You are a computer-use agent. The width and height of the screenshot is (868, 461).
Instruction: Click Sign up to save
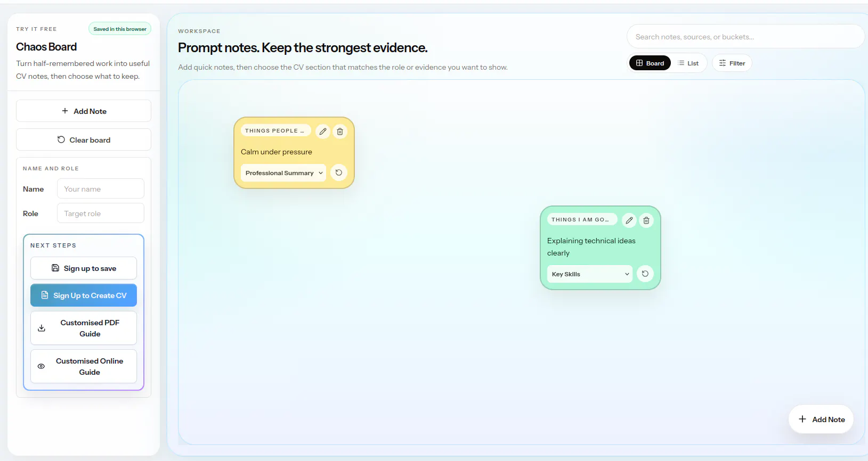[84, 268]
